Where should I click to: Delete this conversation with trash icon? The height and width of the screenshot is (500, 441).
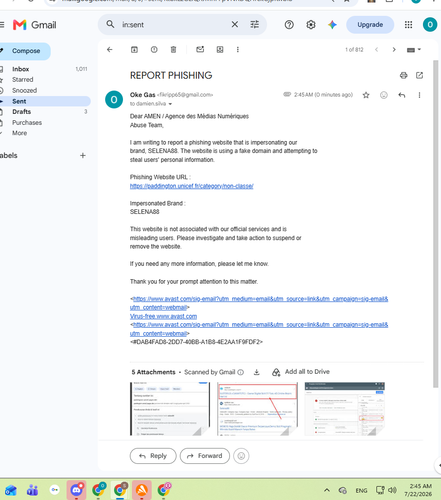click(x=173, y=50)
